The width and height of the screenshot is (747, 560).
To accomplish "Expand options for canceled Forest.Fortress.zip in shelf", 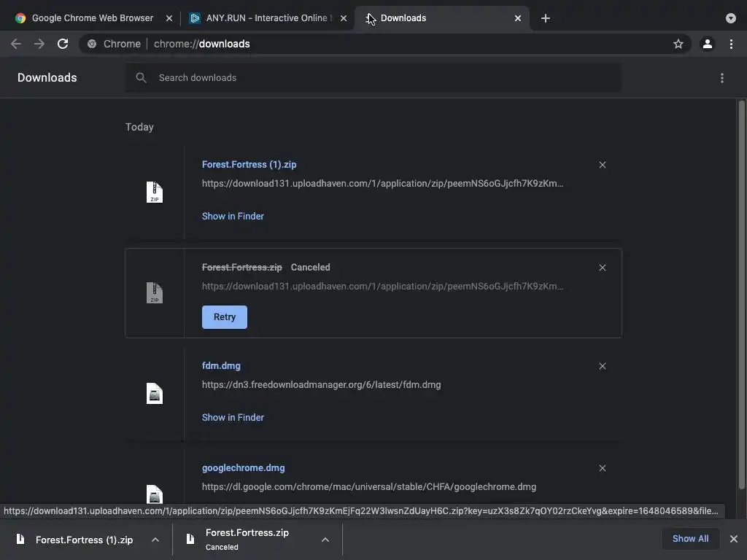I will pos(325,540).
